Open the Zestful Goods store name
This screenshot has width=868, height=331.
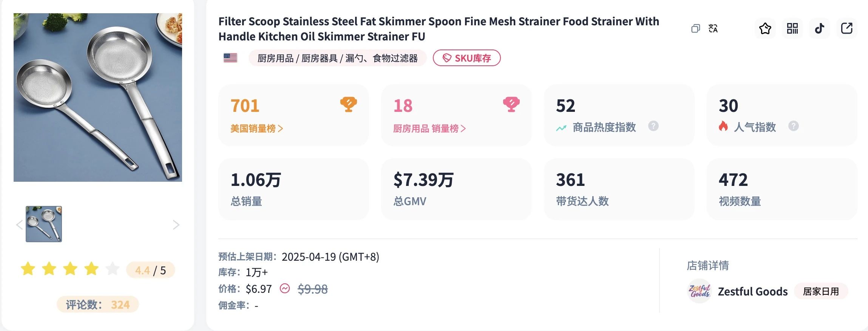pyautogui.click(x=753, y=292)
